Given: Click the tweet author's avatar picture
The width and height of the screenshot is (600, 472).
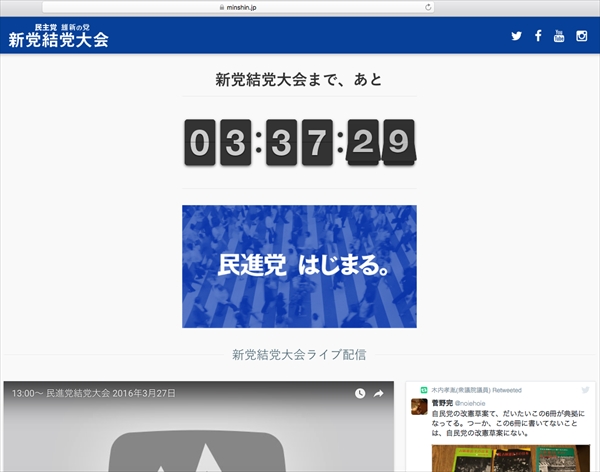Looking at the screenshot, I should click(420, 406).
